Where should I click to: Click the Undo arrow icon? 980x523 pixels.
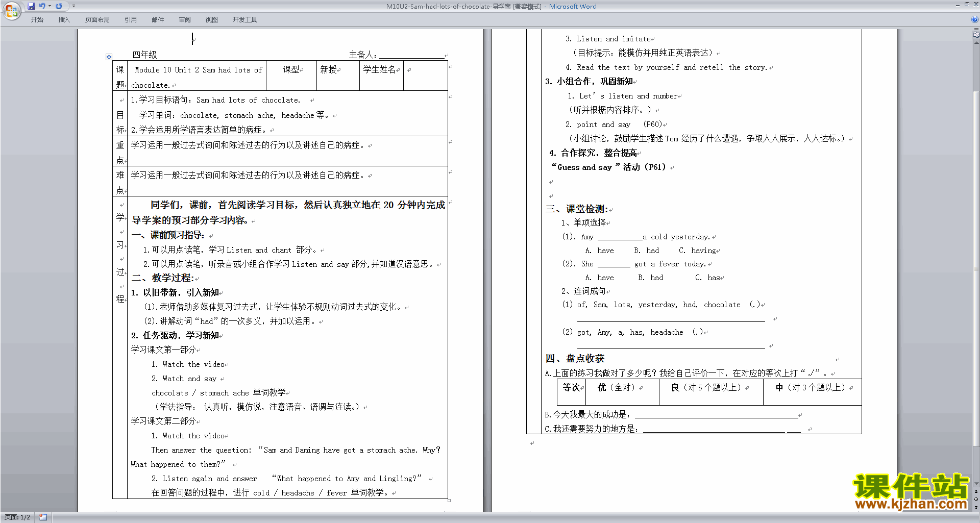42,6
